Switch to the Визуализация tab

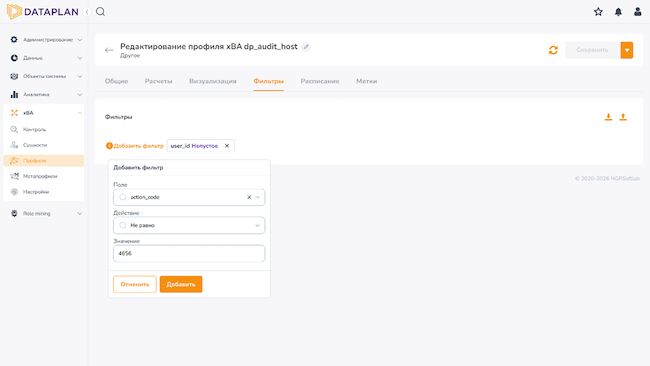[213, 81]
